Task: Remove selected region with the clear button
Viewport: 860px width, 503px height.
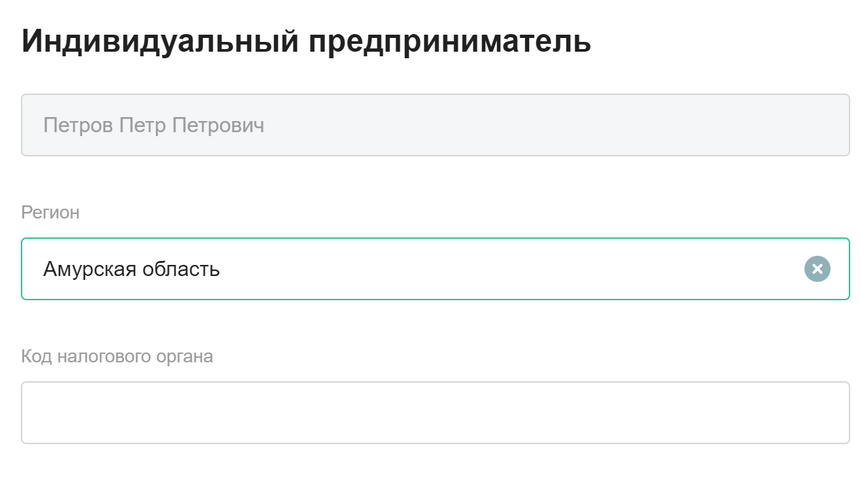Action: (x=817, y=269)
